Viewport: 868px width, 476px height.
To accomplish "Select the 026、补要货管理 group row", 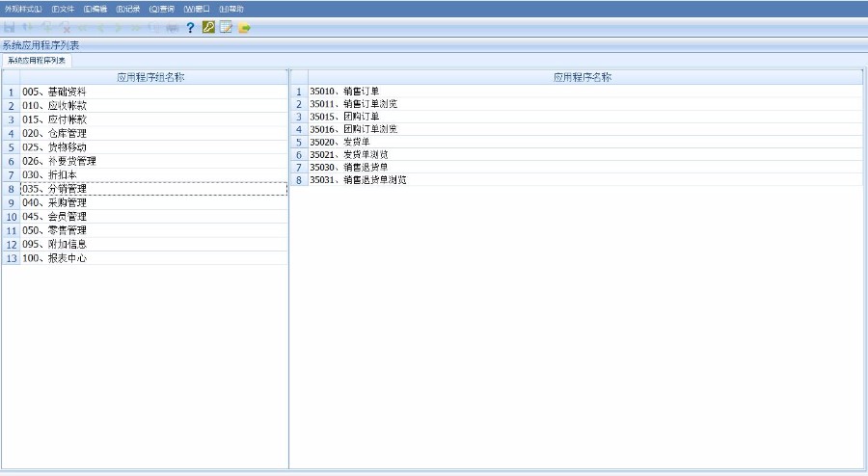I will tap(154, 161).
